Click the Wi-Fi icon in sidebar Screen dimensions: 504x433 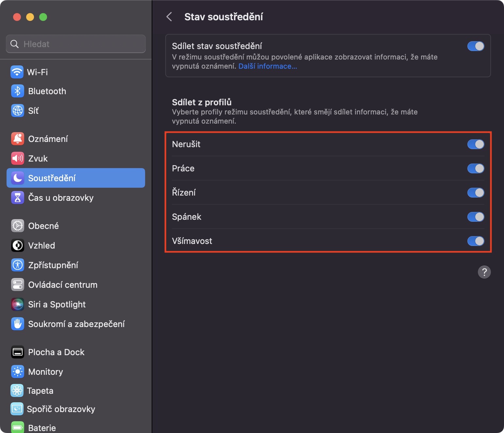[x=17, y=72]
